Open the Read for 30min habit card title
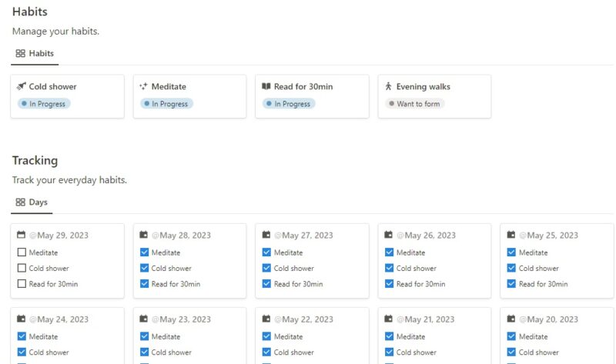 [303, 86]
